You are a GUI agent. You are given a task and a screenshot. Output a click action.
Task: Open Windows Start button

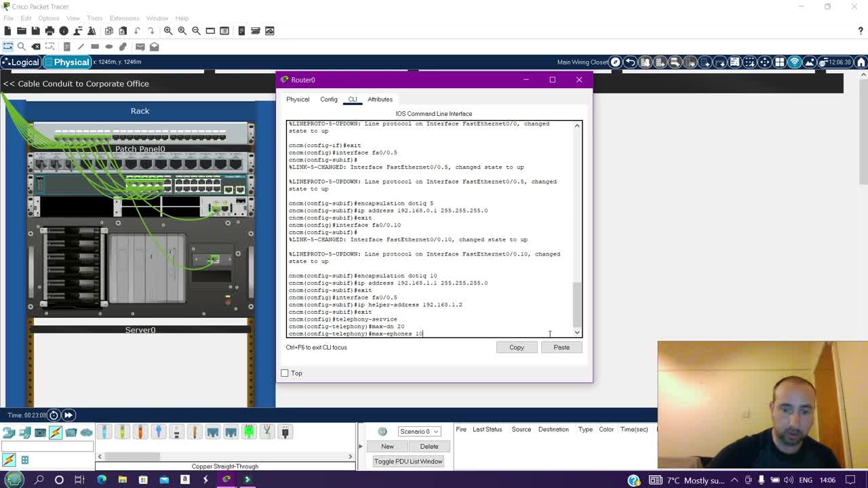coord(14,480)
